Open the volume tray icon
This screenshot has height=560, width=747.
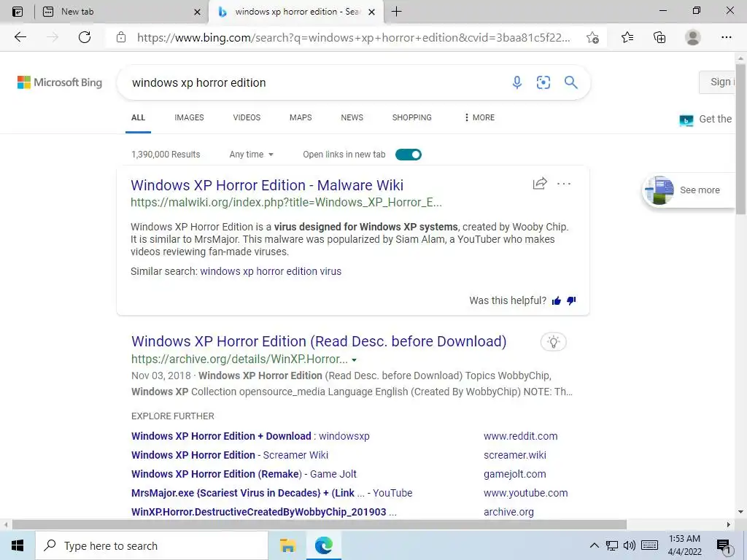click(x=630, y=545)
